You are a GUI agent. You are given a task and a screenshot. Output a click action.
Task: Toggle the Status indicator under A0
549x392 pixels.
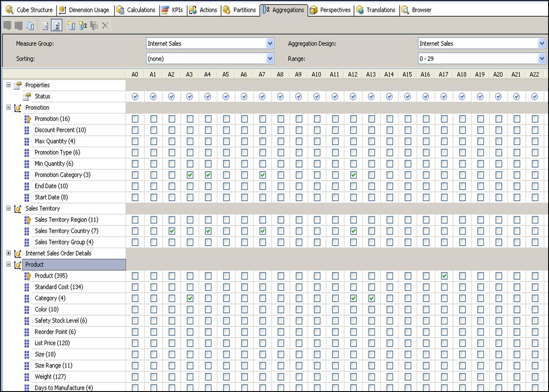(135, 96)
